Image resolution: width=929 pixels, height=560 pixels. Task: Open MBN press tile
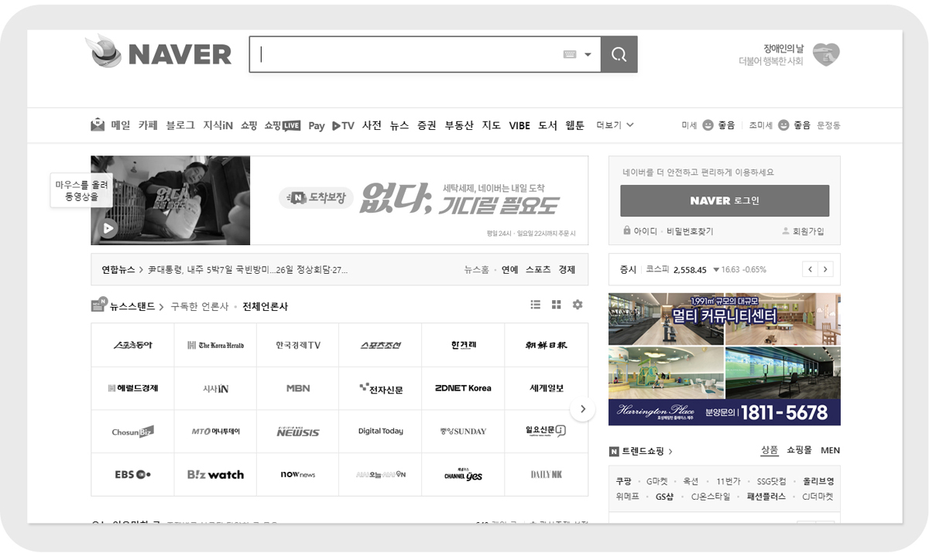[298, 388]
